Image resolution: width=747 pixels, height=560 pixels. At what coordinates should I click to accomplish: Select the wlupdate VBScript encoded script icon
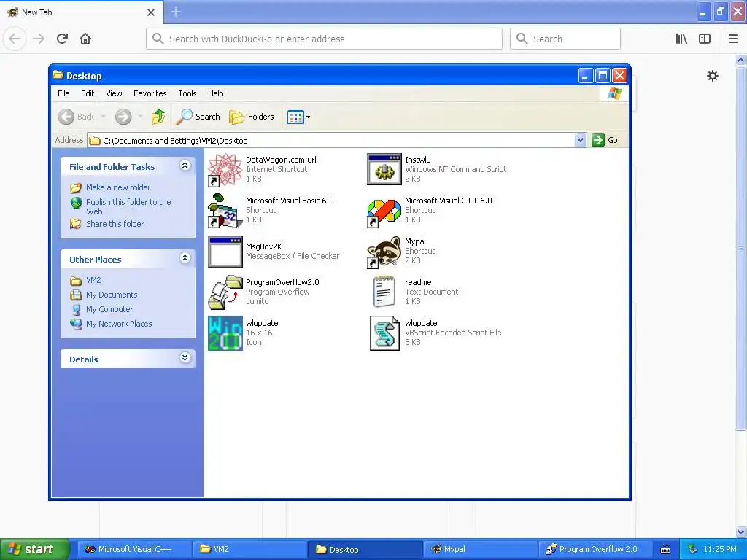(x=384, y=333)
